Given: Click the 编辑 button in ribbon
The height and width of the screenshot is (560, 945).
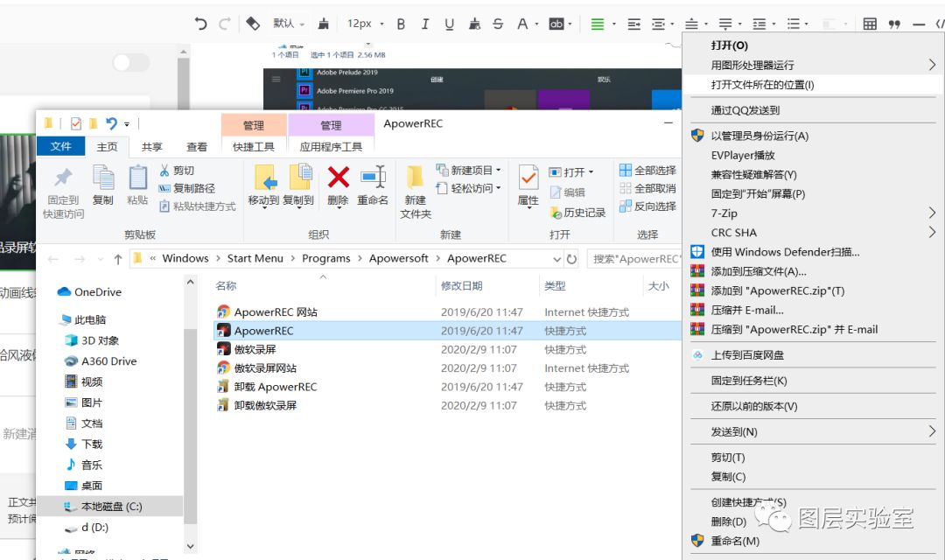Looking at the screenshot, I should pyautogui.click(x=567, y=192).
